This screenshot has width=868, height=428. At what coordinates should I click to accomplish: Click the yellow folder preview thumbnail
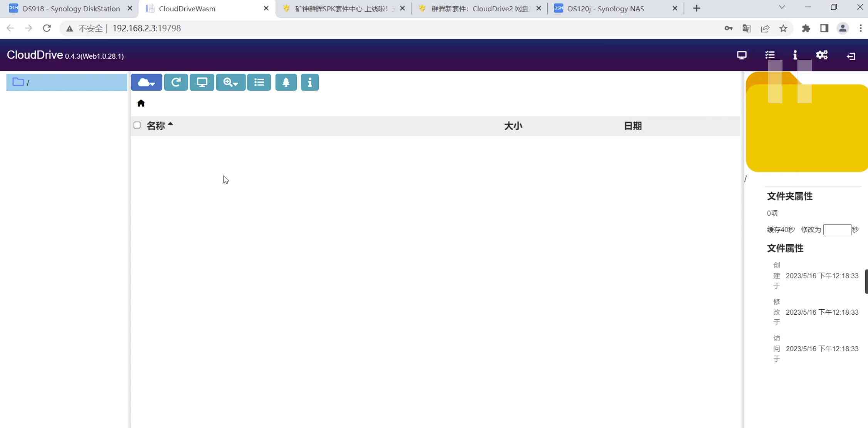pyautogui.click(x=807, y=122)
